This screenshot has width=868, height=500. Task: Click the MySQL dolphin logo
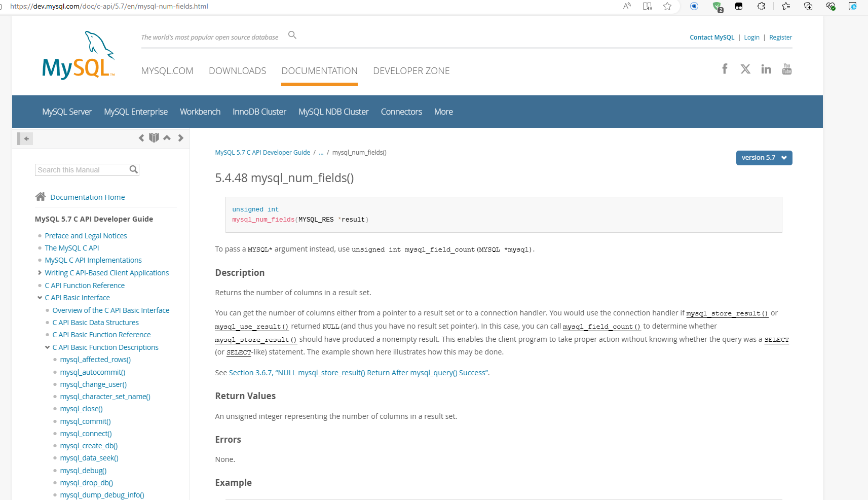(79, 55)
